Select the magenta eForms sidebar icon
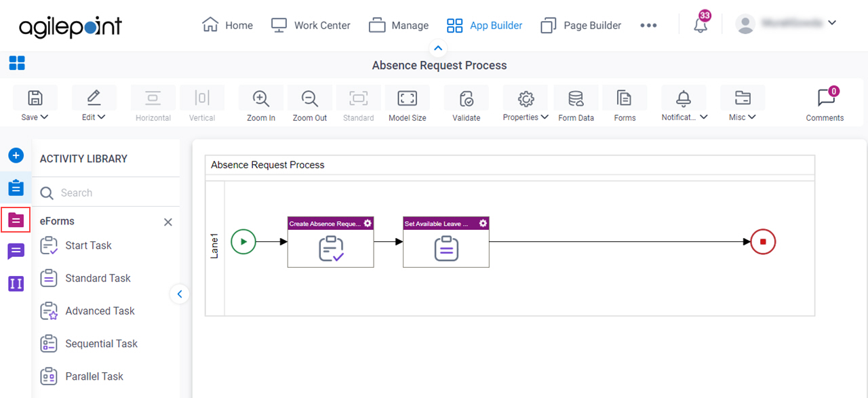This screenshot has height=398, width=868. click(16, 220)
